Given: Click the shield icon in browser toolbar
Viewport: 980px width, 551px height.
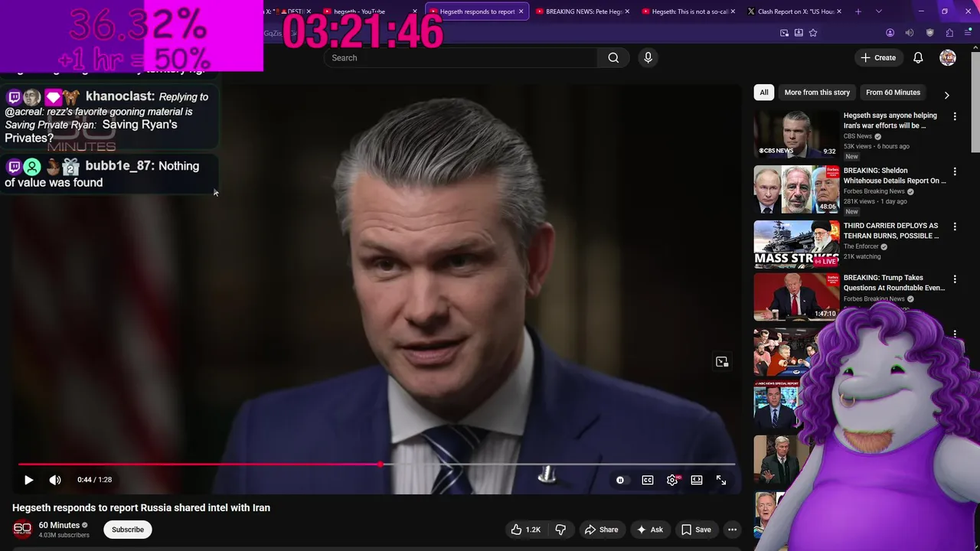Looking at the screenshot, I should (930, 33).
